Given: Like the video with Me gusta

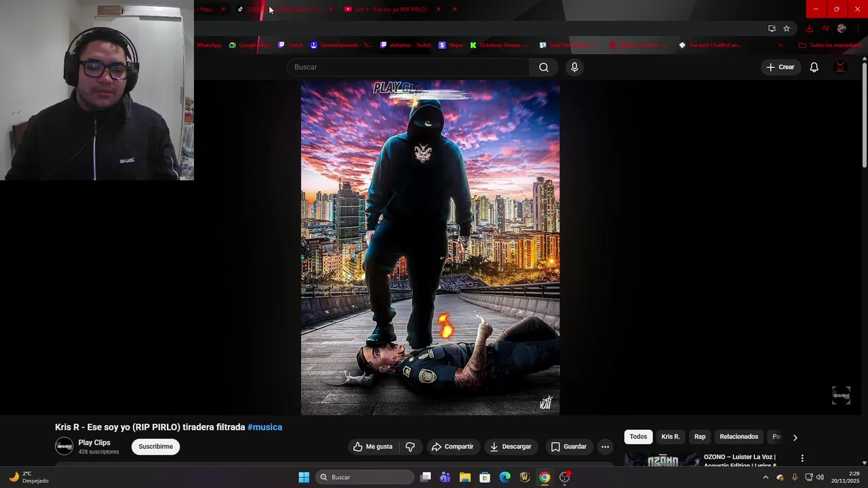Looking at the screenshot, I should pos(372,447).
